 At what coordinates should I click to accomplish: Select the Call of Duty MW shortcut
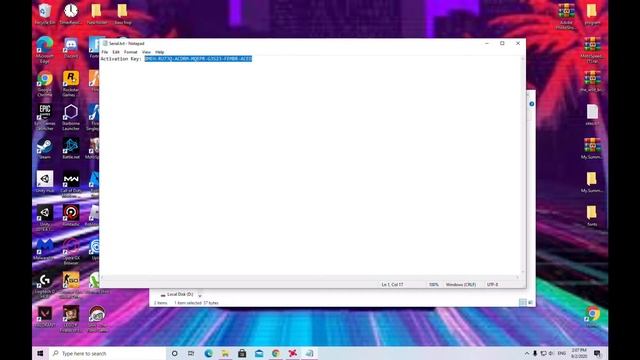71,184
